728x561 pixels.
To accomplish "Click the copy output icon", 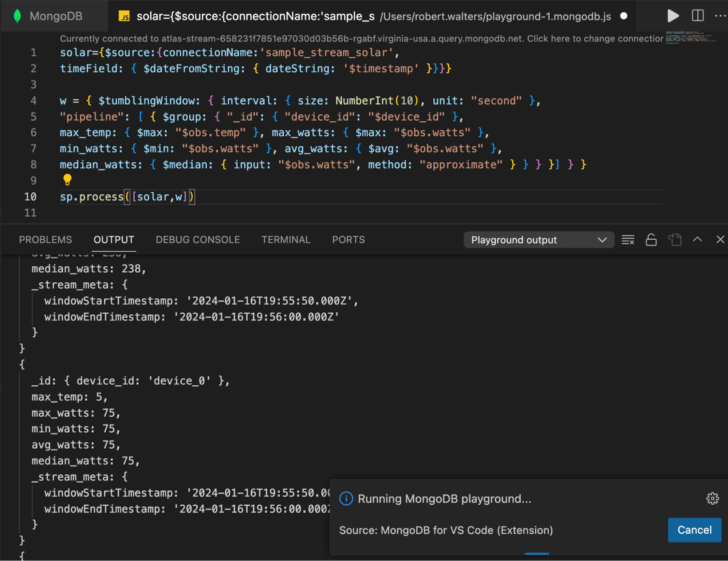I will click(x=676, y=240).
